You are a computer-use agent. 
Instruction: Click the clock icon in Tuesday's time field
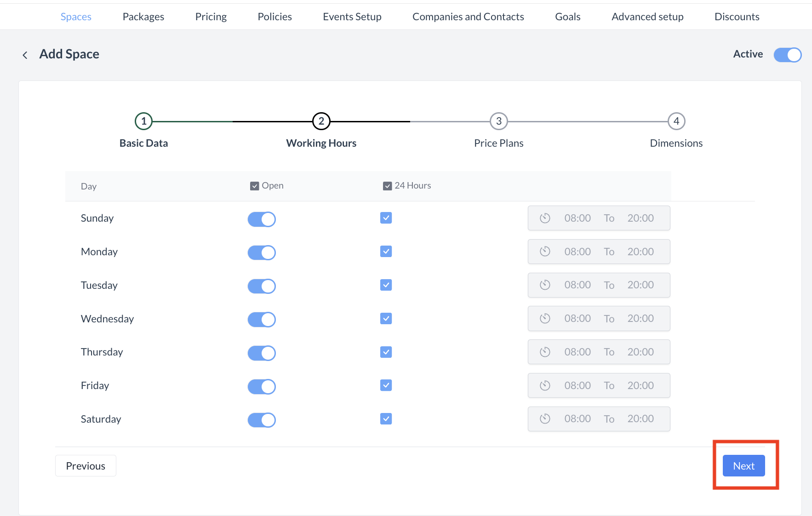(545, 285)
